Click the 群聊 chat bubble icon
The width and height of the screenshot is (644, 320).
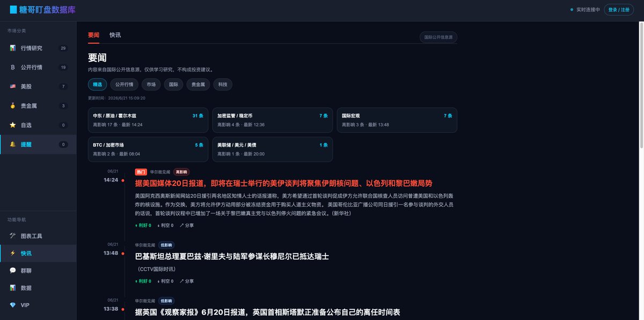pyautogui.click(x=12, y=271)
